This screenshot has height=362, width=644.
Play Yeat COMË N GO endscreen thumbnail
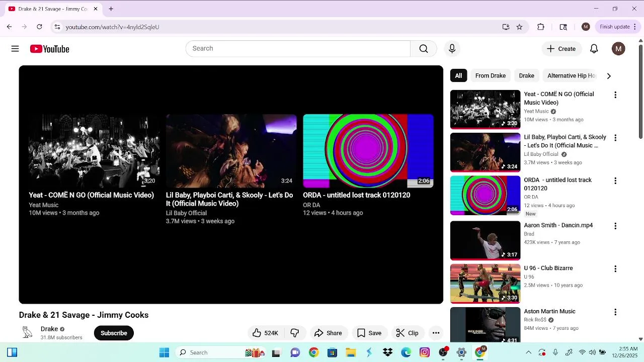click(x=94, y=151)
